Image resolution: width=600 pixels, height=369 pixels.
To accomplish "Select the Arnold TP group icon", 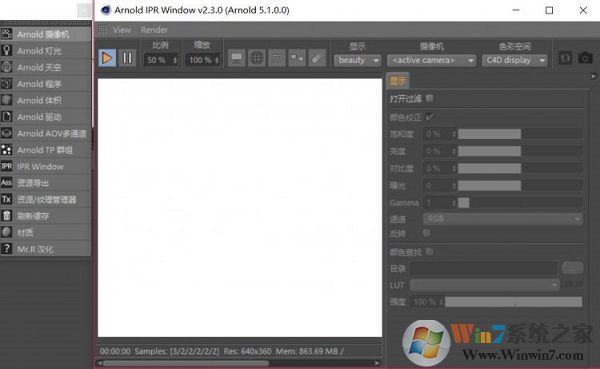I will tap(7, 150).
